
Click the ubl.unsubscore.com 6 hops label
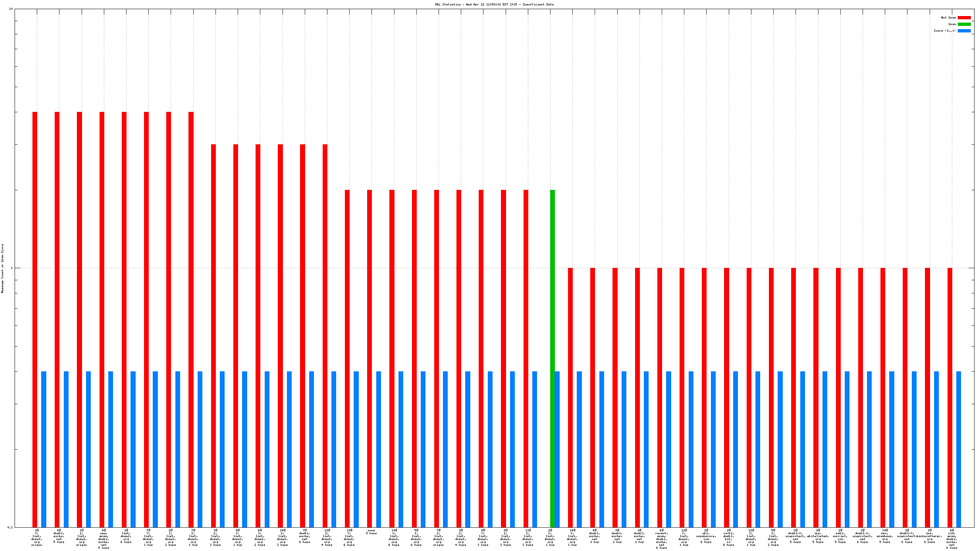pos(706,536)
